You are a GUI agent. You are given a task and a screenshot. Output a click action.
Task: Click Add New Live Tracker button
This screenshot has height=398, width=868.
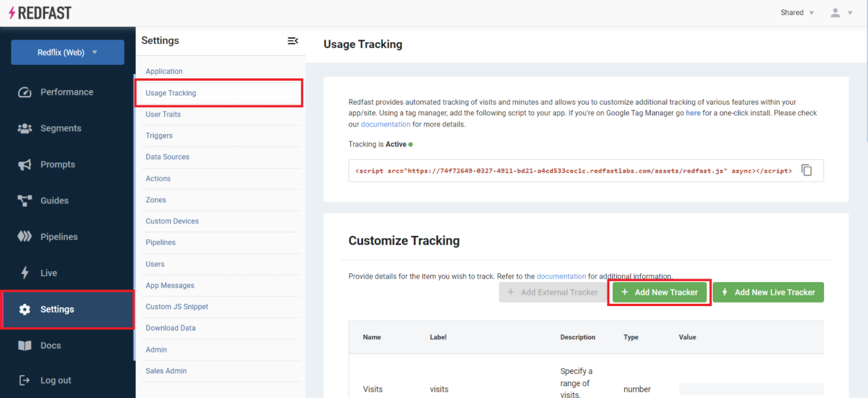pos(768,292)
